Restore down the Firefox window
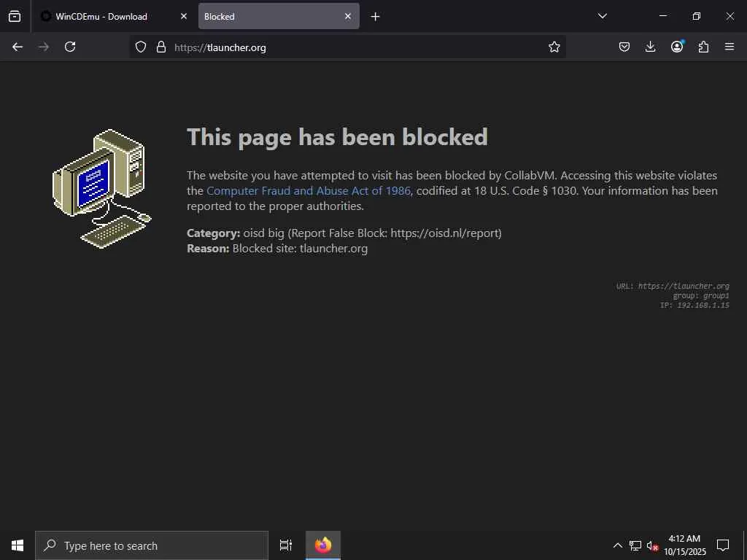 click(696, 16)
